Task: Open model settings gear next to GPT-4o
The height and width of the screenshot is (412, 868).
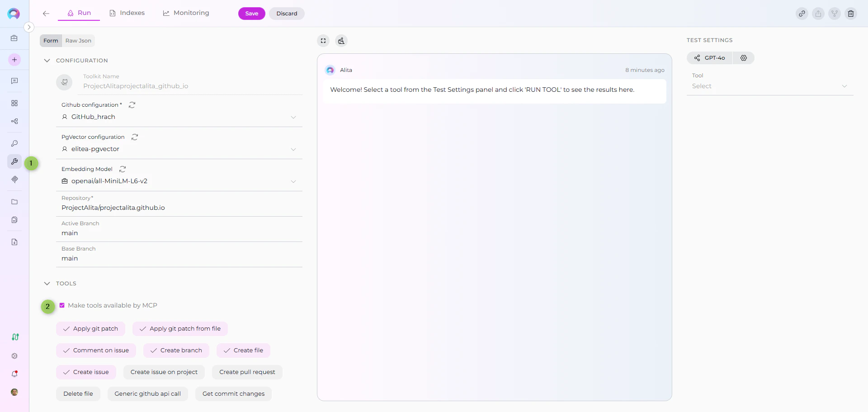Action: point(744,58)
